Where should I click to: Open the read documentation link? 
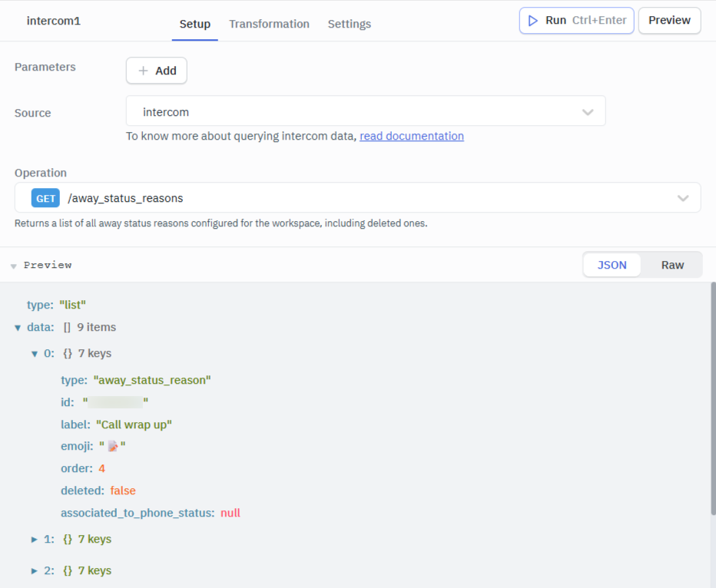point(412,136)
